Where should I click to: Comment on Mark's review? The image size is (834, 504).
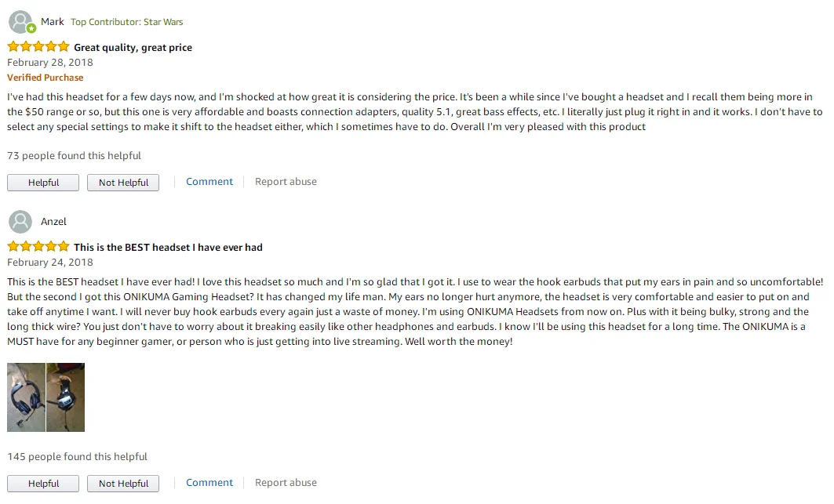(209, 182)
